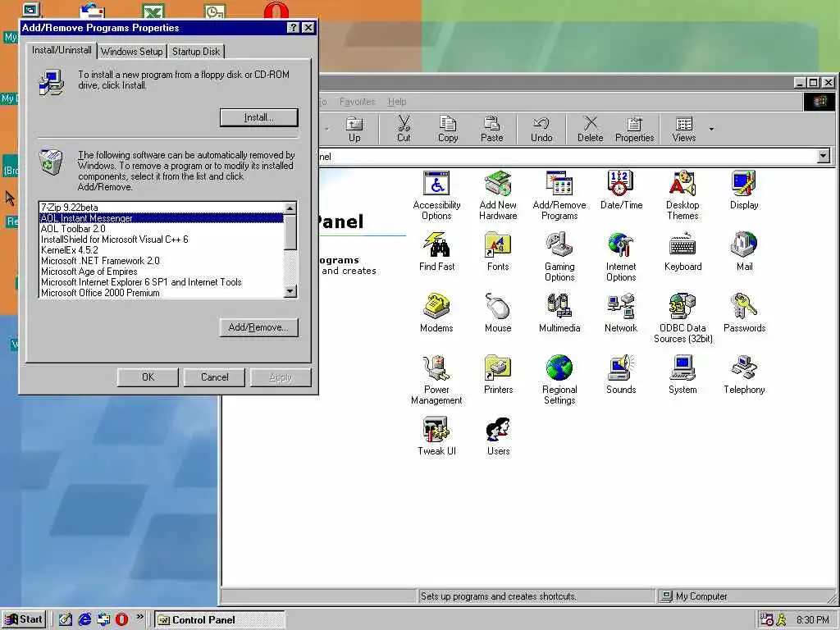Click the Views toolbar button
840x630 pixels.
click(684, 129)
